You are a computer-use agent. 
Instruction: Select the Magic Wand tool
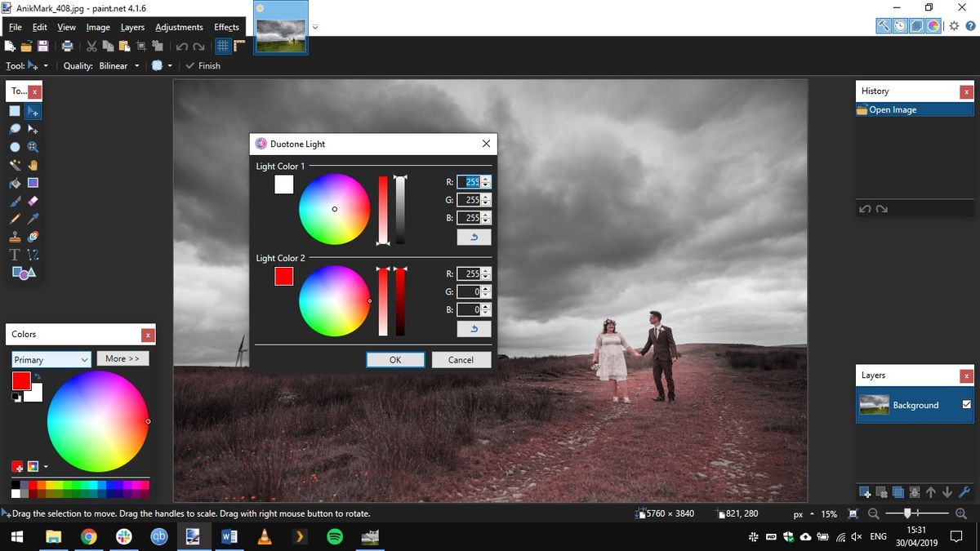click(14, 166)
